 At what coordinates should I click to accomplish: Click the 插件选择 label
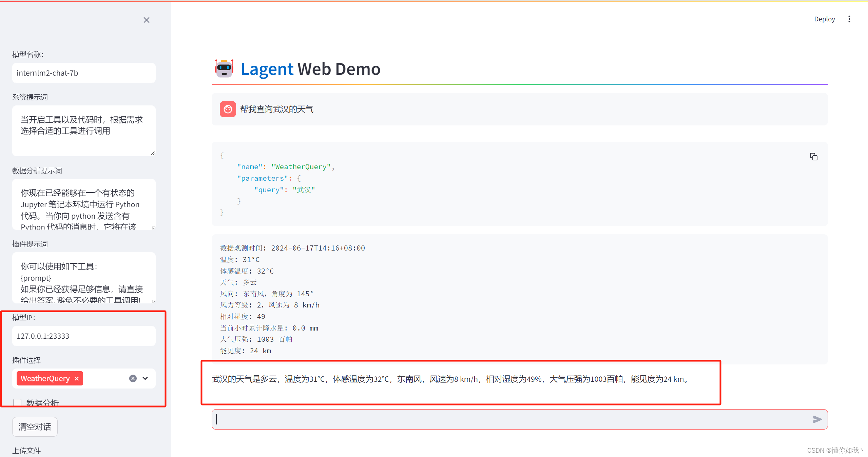coord(26,360)
